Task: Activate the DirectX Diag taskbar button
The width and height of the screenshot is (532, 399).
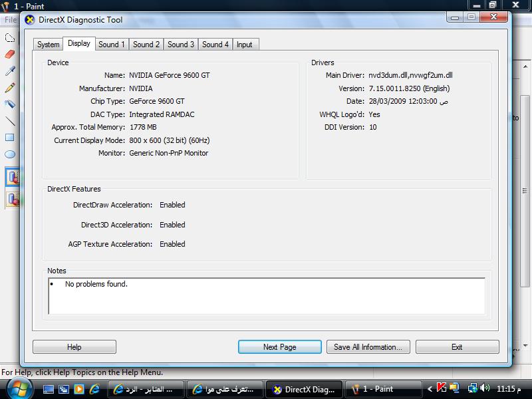Action: [x=305, y=389]
